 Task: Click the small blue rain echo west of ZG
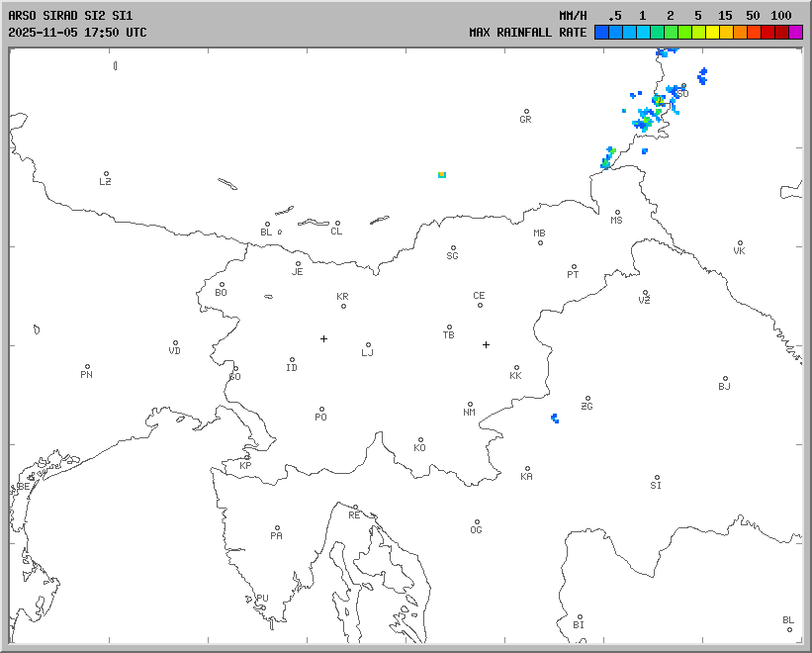[555, 419]
